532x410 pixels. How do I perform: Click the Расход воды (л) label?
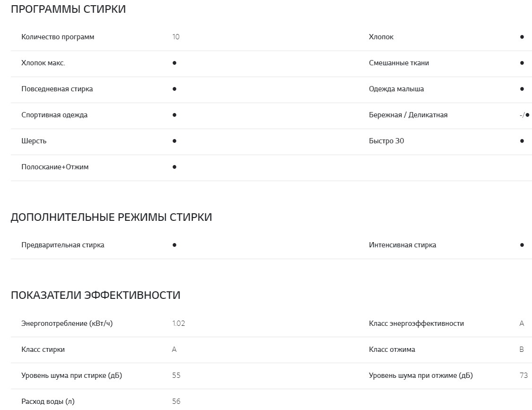point(48,401)
